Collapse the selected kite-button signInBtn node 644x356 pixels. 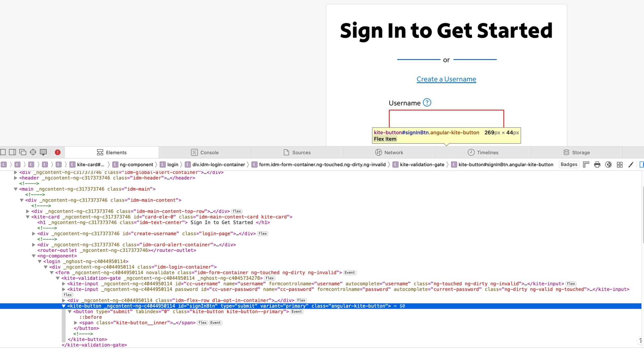[64, 306]
